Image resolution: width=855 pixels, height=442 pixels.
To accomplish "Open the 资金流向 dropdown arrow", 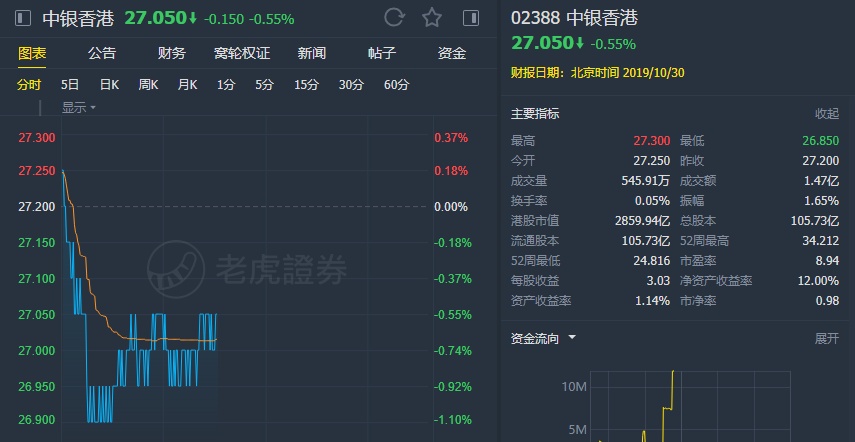I will (572, 337).
